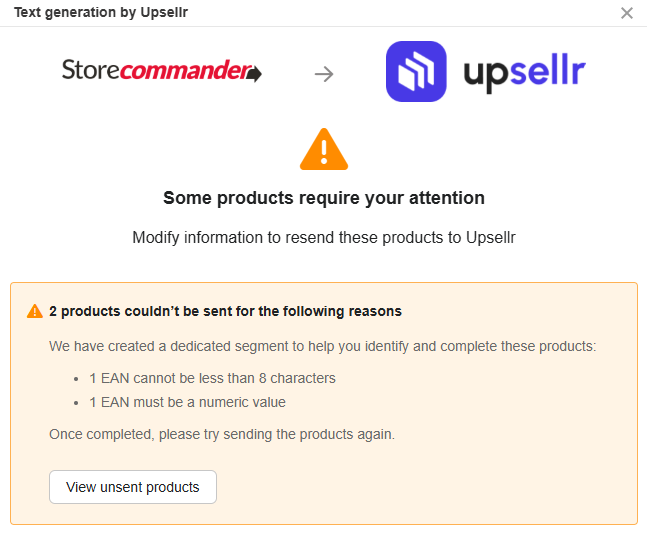
Task: Click the bullet before the numeric value reason
Action: tap(77, 403)
